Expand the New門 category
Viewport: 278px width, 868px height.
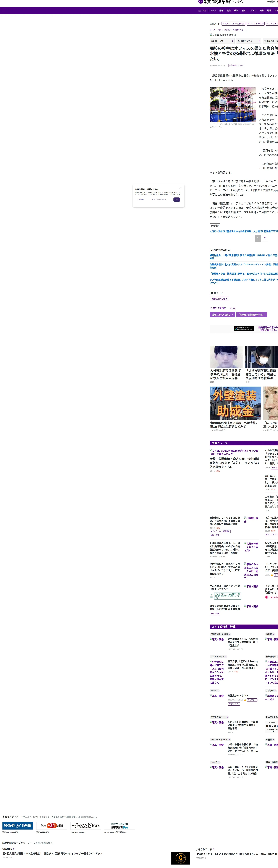[215, 762]
